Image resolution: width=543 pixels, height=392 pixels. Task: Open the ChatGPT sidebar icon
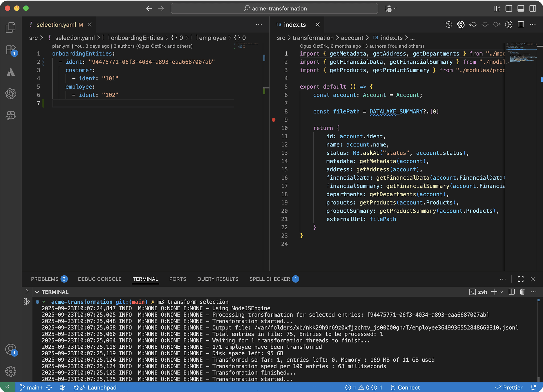[x=11, y=93]
